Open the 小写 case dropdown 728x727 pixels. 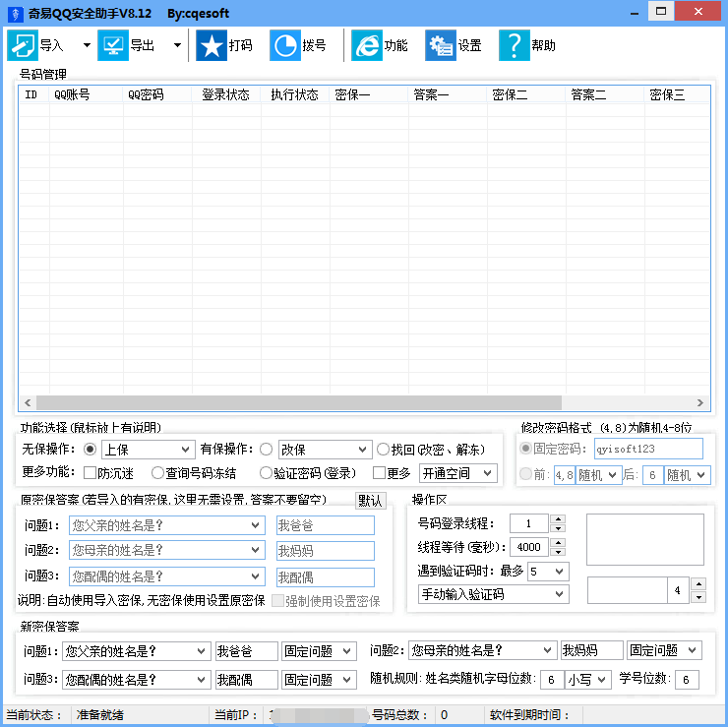coord(587,680)
